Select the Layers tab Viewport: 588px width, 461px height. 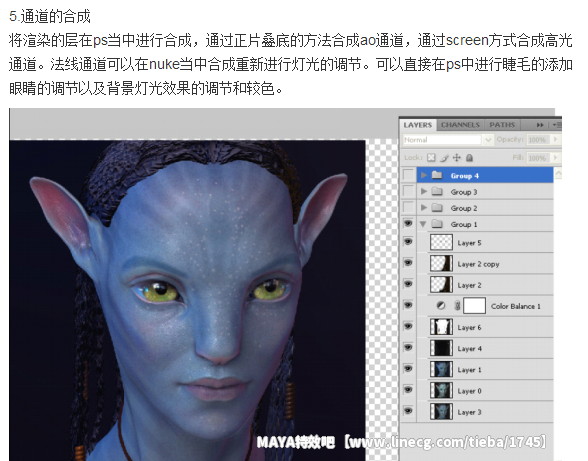418,125
